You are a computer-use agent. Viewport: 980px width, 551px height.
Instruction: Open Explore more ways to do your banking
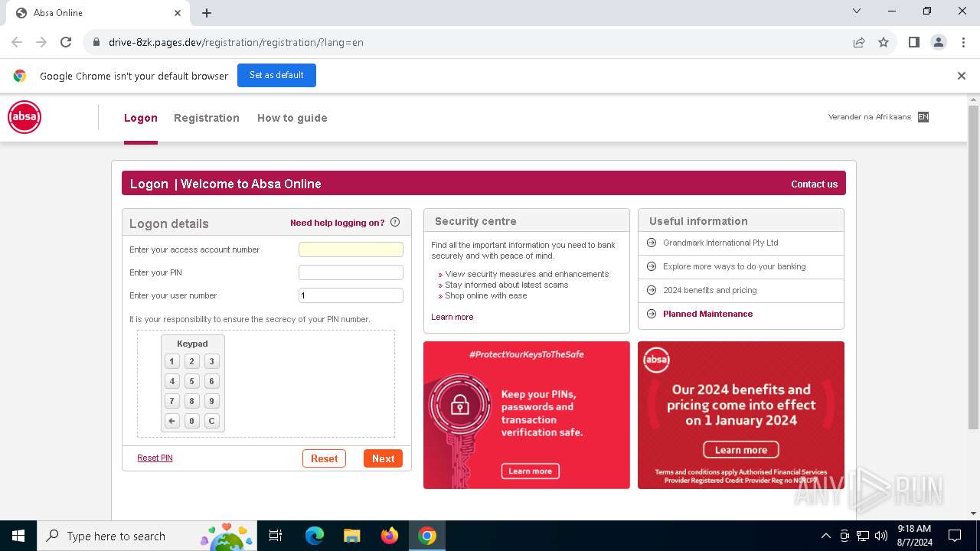[734, 266]
